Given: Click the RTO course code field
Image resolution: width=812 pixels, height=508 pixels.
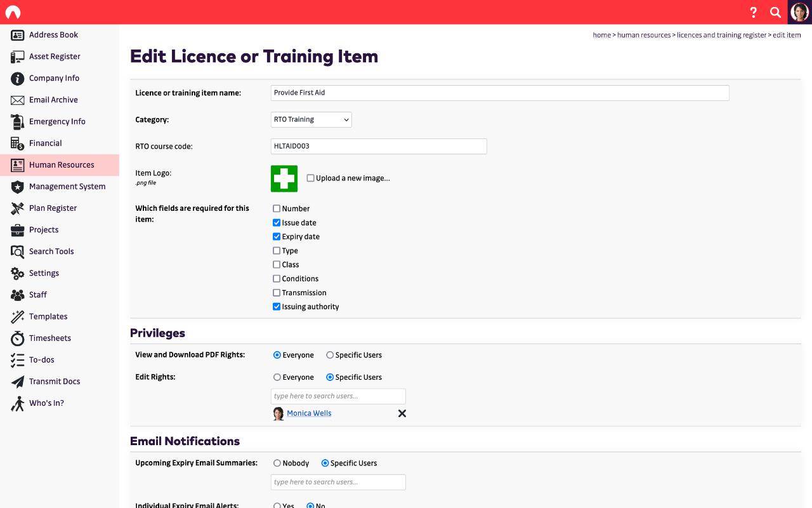Looking at the screenshot, I should 379,146.
